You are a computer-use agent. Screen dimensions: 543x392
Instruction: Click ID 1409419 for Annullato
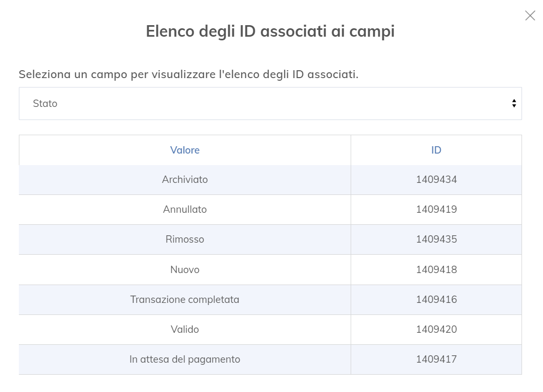[436, 209]
